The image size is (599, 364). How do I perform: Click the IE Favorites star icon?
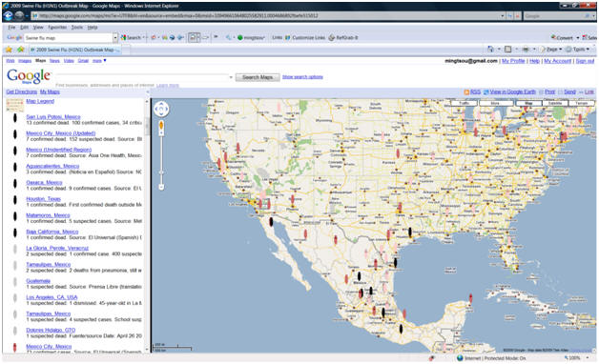[x=9, y=50]
